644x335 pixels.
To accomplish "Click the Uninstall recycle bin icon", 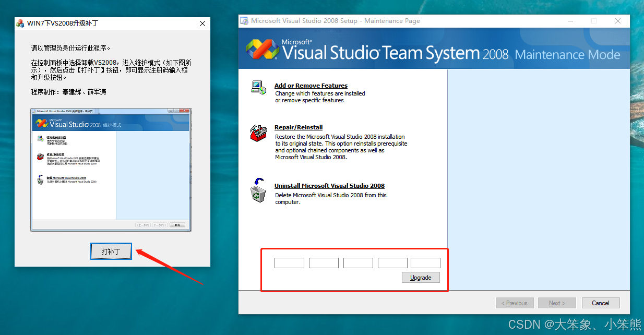I will click(x=258, y=190).
